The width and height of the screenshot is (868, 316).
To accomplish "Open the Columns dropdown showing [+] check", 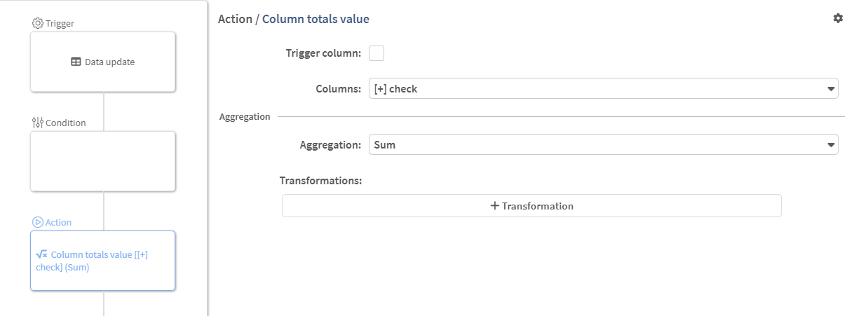I will pos(596,89).
